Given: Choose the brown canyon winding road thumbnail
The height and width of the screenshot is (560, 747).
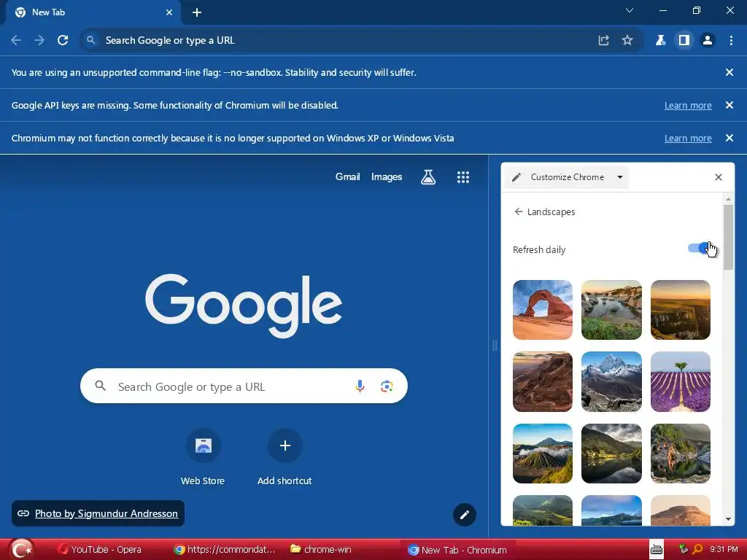Looking at the screenshot, I should [543, 382].
